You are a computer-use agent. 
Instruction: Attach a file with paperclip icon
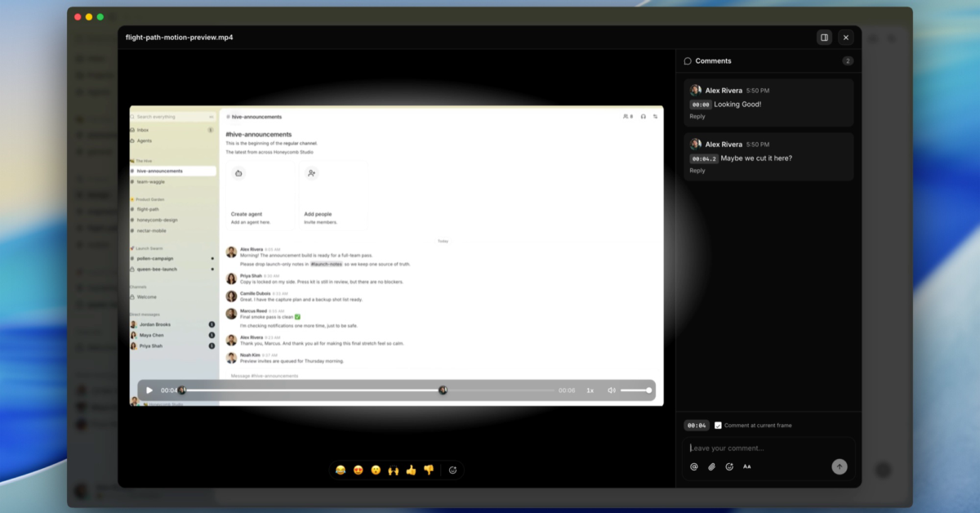click(x=711, y=466)
